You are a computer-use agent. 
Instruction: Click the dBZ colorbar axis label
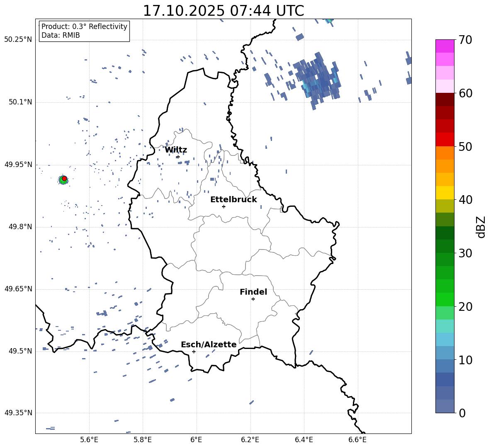481,227
